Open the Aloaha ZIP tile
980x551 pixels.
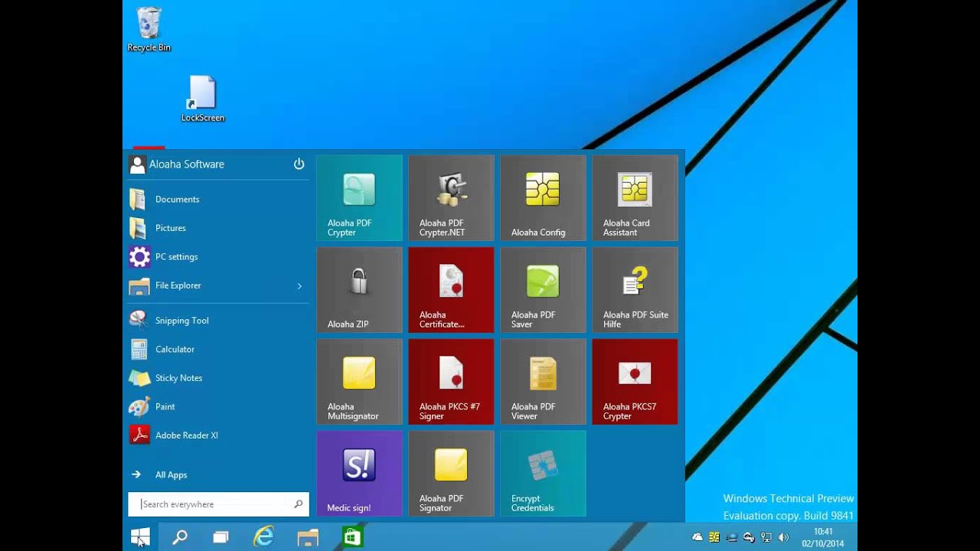[359, 290]
